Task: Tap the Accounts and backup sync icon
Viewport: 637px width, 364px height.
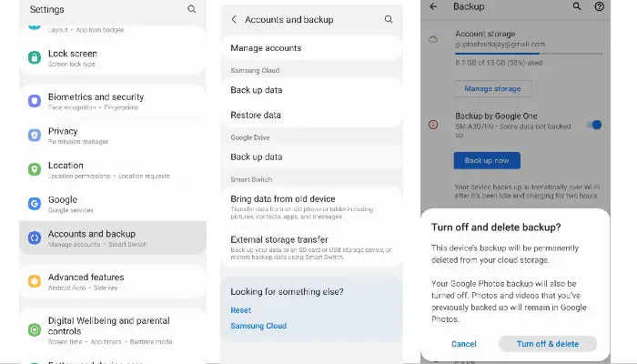Action: [x=35, y=238]
